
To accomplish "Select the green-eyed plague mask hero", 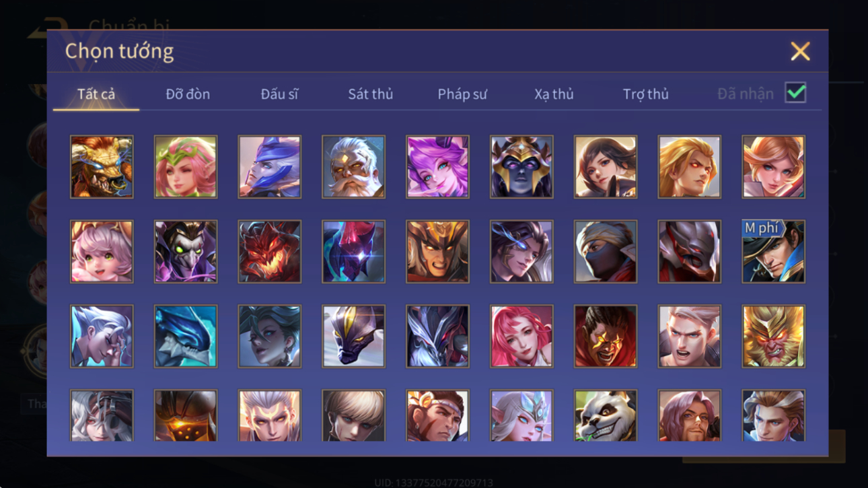I will click(186, 252).
